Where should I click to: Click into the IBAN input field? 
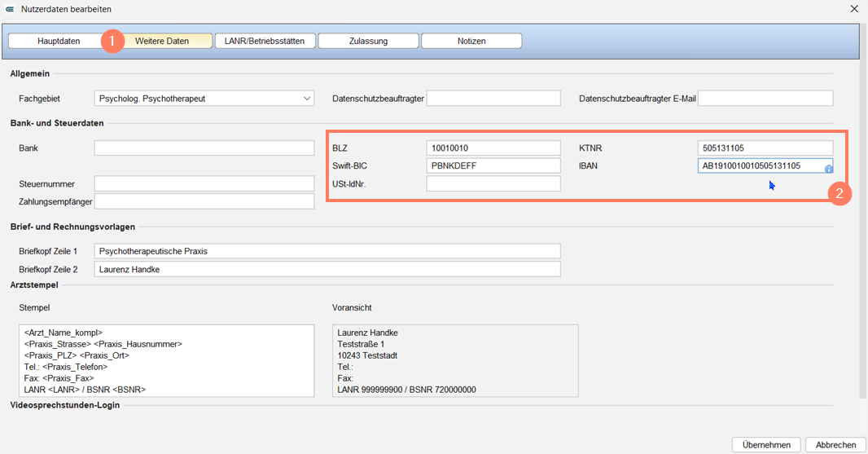[x=765, y=165]
